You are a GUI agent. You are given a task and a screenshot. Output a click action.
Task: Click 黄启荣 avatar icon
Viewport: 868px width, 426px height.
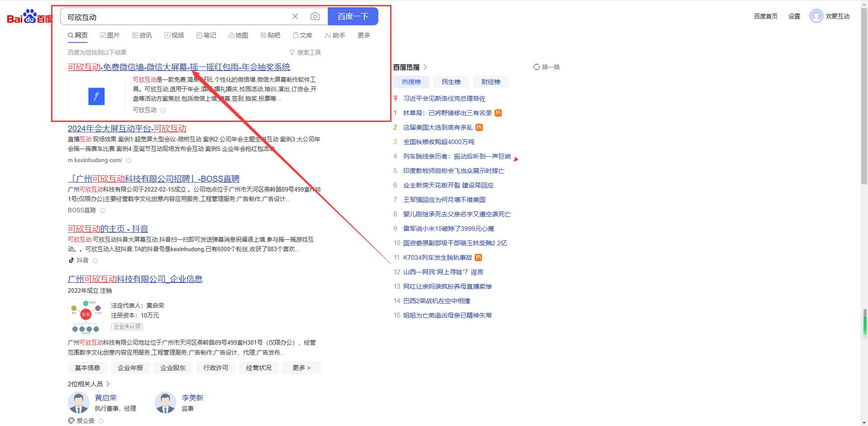coord(79,403)
